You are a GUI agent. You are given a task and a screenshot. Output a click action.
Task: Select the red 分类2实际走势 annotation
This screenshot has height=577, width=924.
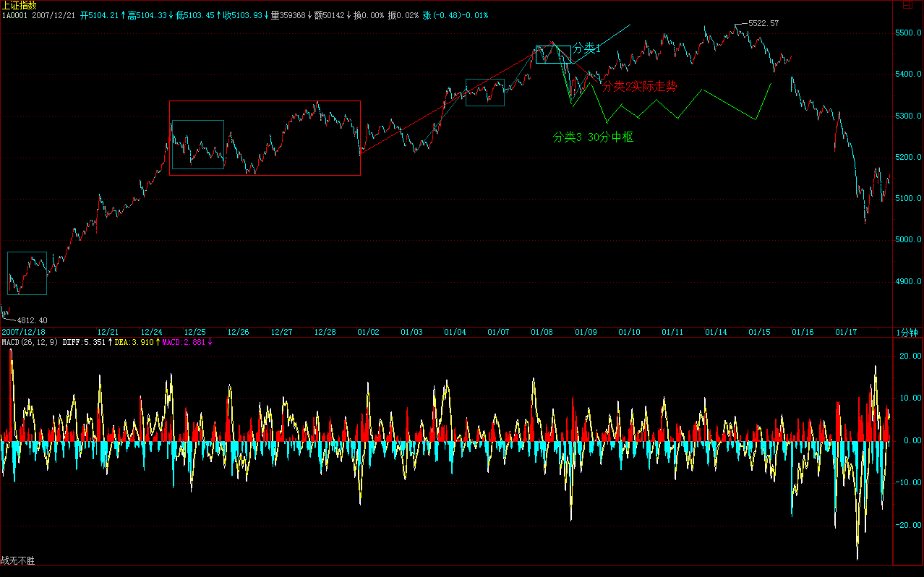tap(640, 87)
